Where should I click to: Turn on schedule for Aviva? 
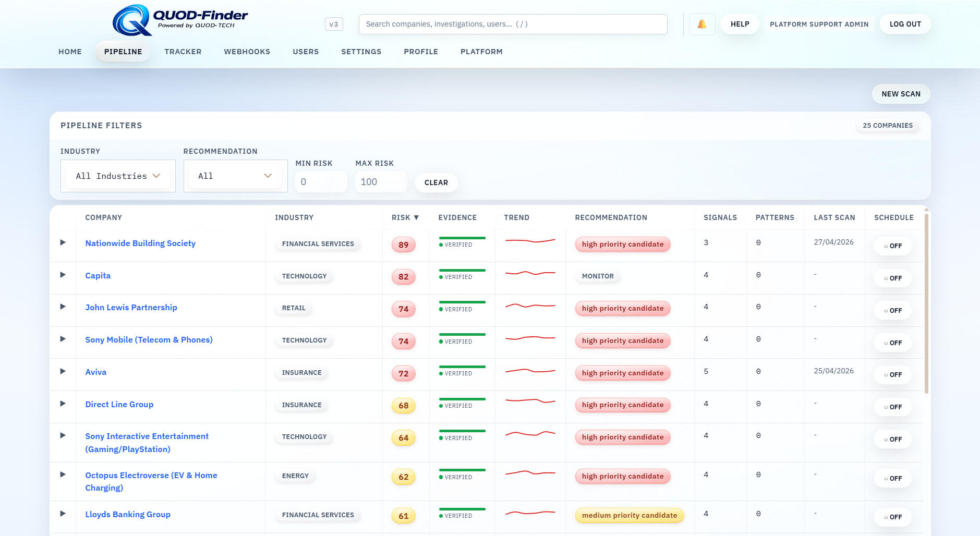[893, 375]
